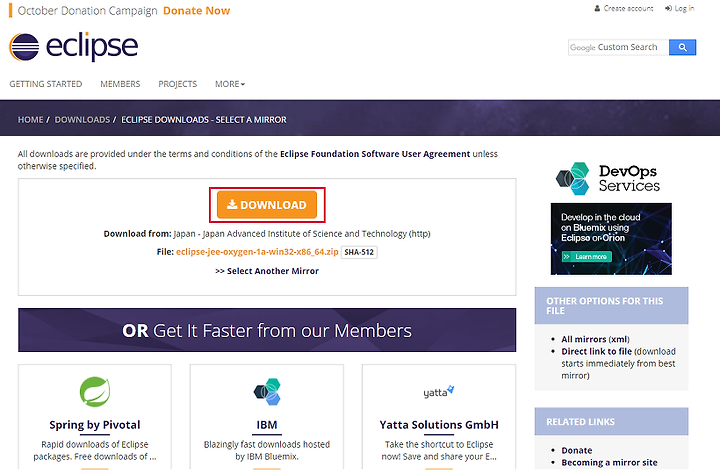
Task: Click Learn more on Bluemix ad
Action: 587,256
